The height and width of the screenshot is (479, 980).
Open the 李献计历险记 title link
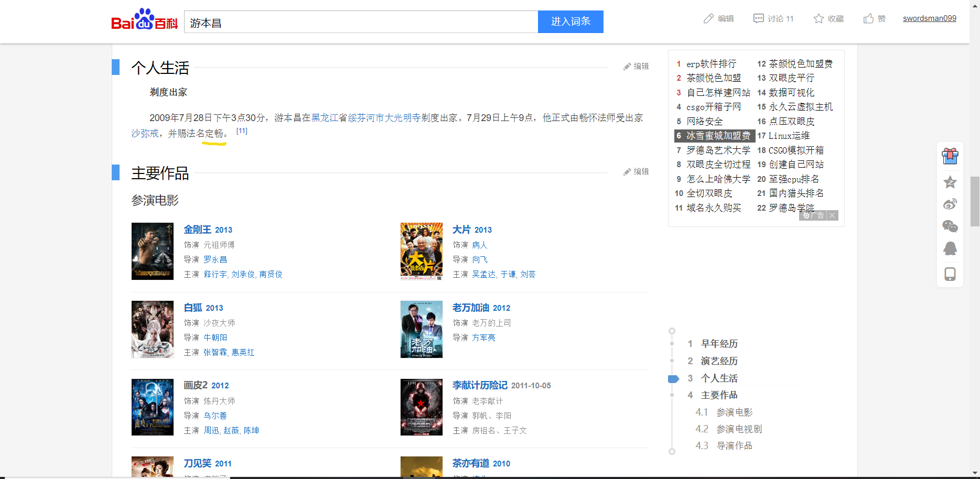coord(480,385)
